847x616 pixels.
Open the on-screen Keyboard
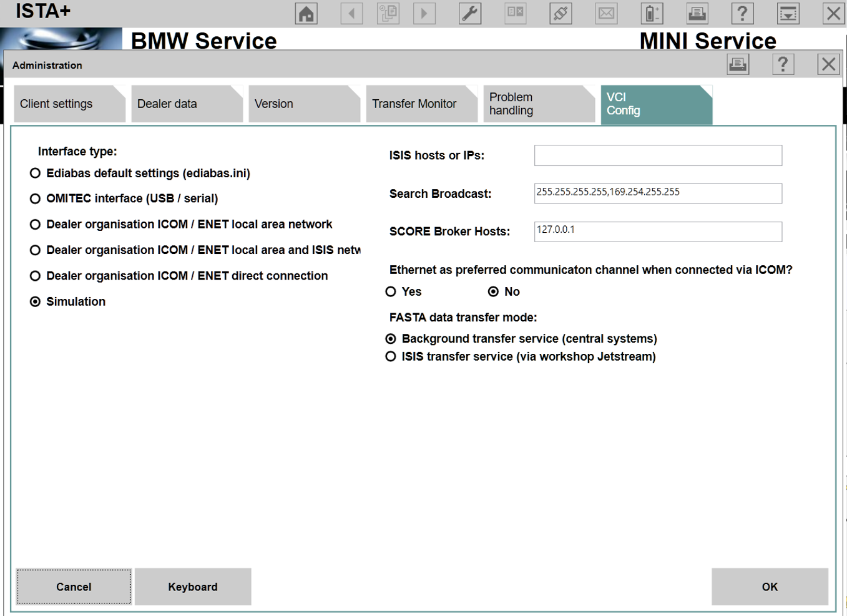click(x=193, y=587)
